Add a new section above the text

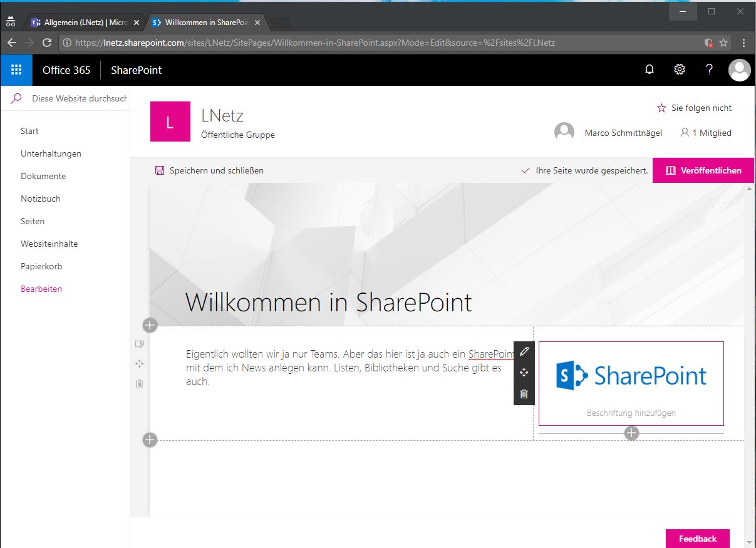coord(150,325)
